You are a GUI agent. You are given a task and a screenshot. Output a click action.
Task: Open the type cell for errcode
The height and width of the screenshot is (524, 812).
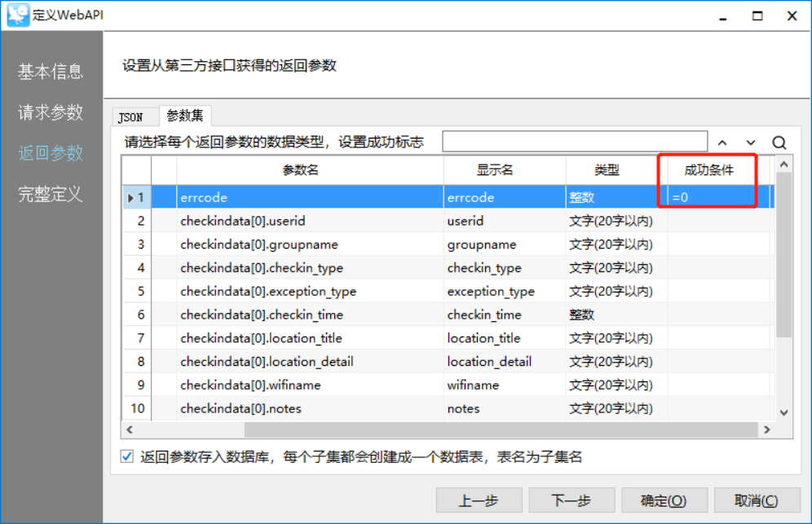(x=616, y=197)
